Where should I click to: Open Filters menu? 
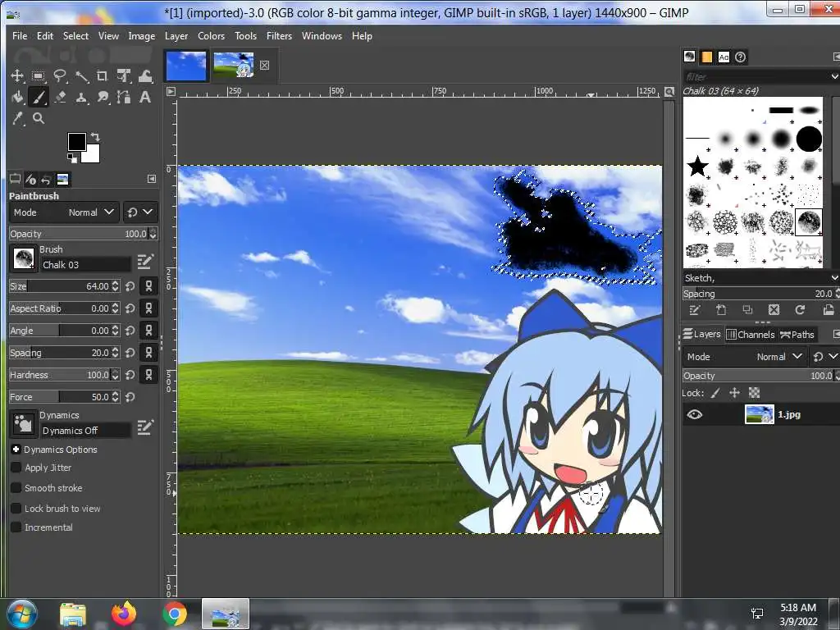(x=279, y=36)
